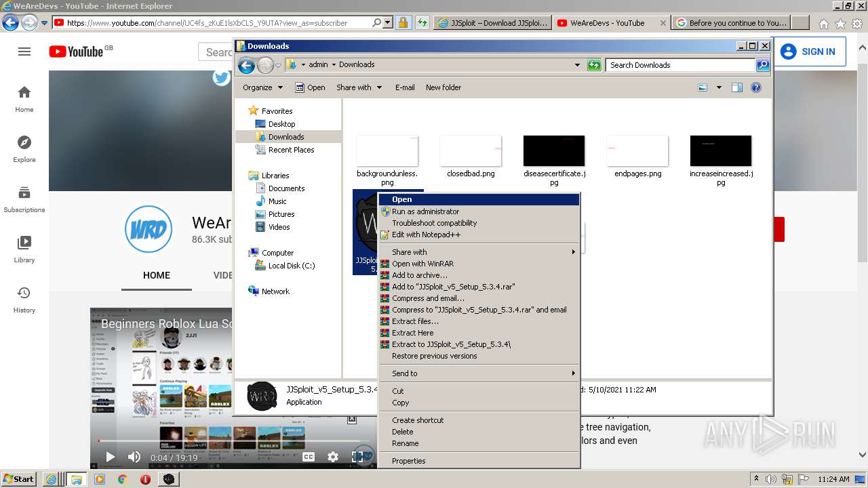Choose Troubleshoot compatibility
The width and height of the screenshot is (868, 488).
point(479,223)
